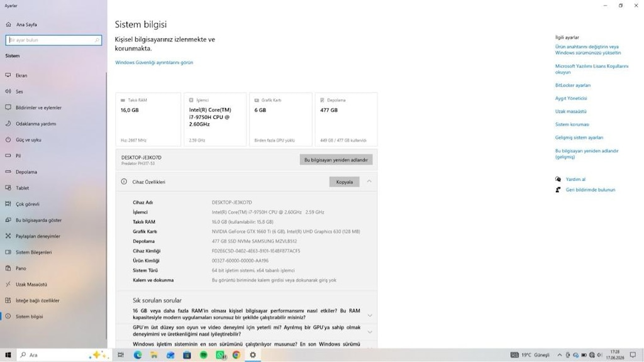Open Ürün anahtarını değiştirin link
Screen dimensions: 644x362
tap(588, 50)
